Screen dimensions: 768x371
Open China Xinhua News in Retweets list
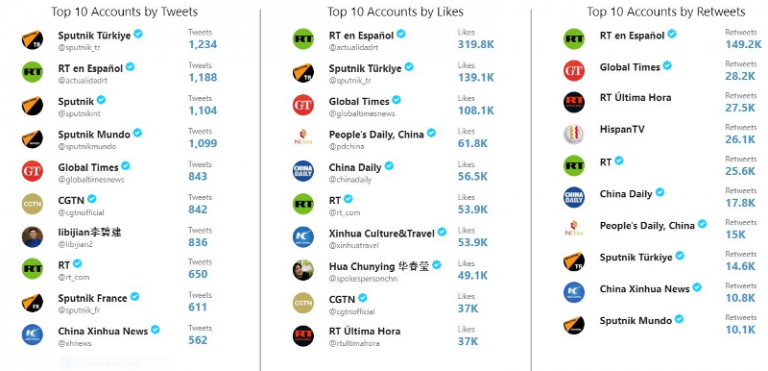[x=645, y=289]
